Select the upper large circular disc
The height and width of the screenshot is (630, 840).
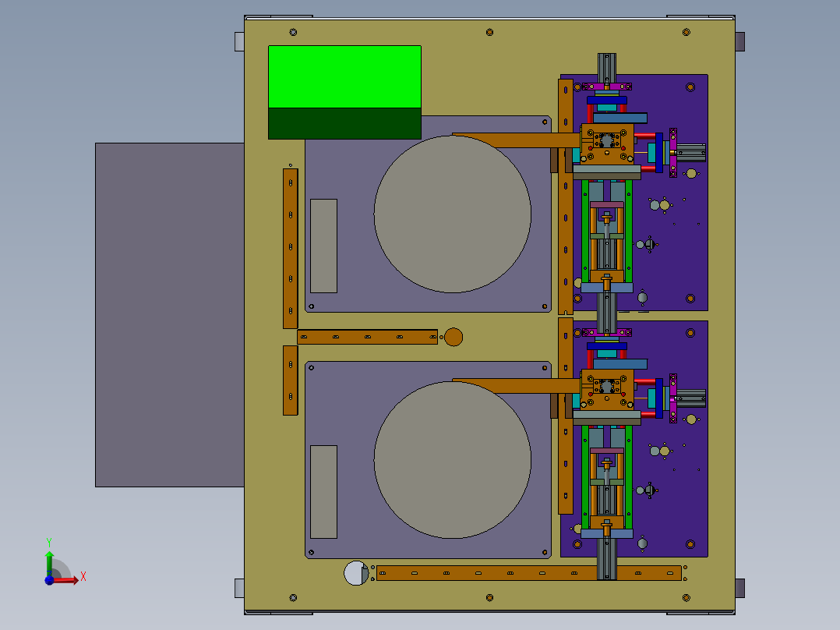(453, 214)
